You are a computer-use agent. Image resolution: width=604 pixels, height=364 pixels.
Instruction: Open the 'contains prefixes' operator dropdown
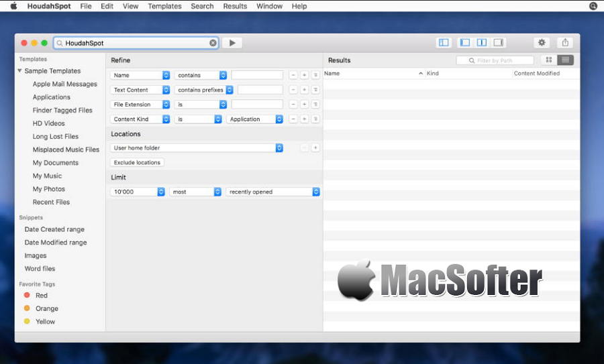tap(204, 90)
